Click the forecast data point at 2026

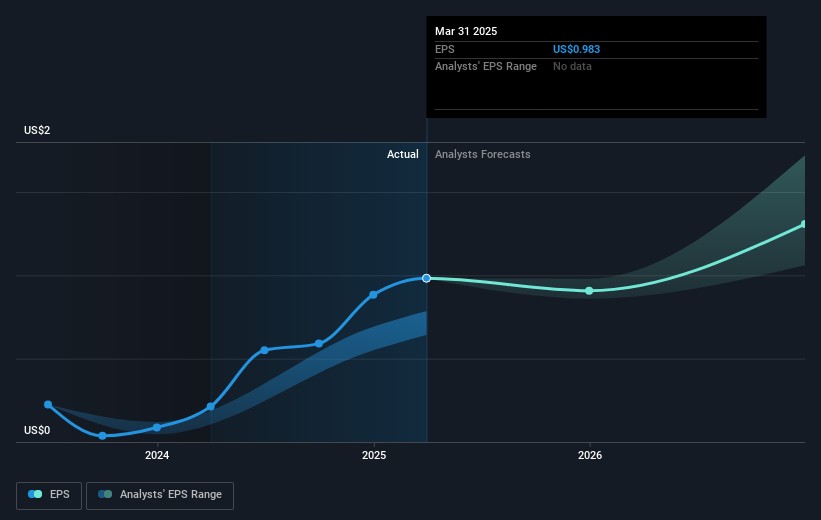tap(589, 291)
